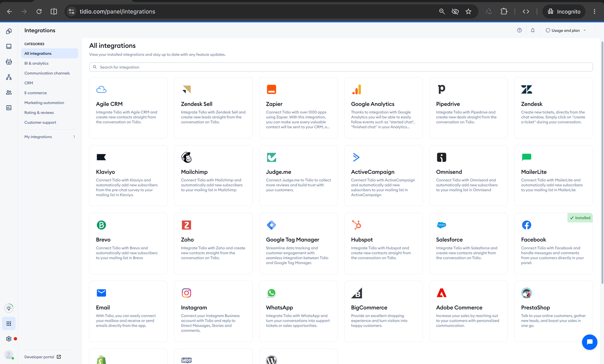Click the Omnisend logo icon

[441, 157]
